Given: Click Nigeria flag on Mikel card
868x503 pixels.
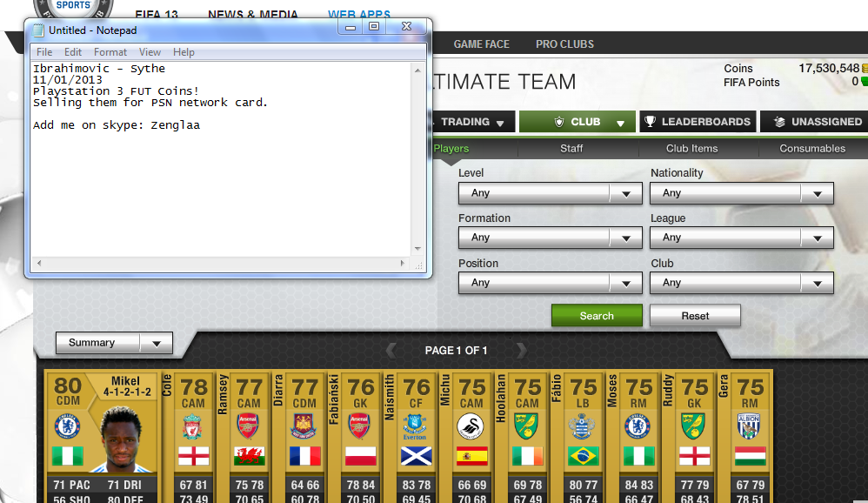Looking at the screenshot, I should click(x=68, y=456).
